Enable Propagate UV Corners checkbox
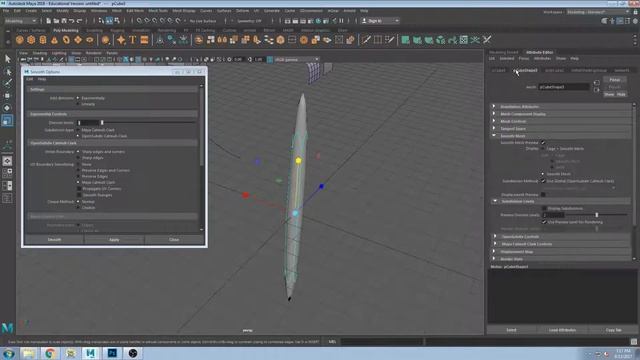The image size is (640, 360). click(79, 189)
